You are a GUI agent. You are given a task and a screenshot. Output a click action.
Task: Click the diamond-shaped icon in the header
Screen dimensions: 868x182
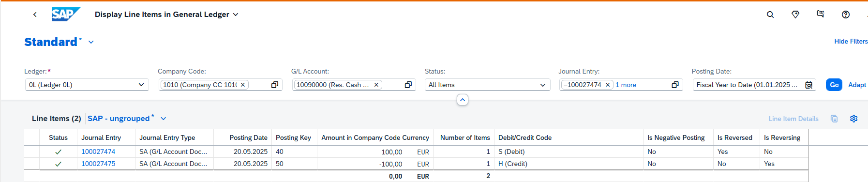[795, 15]
